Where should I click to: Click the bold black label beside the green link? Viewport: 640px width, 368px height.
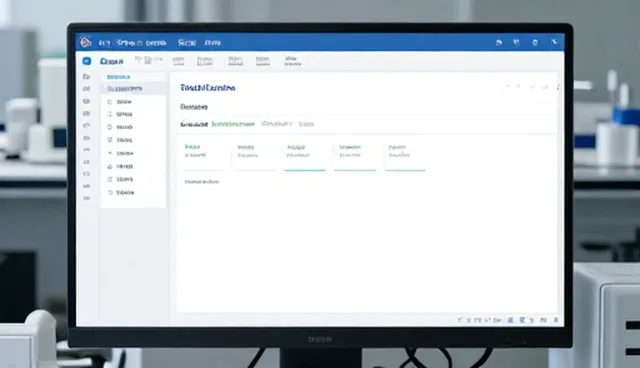coord(194,124)
